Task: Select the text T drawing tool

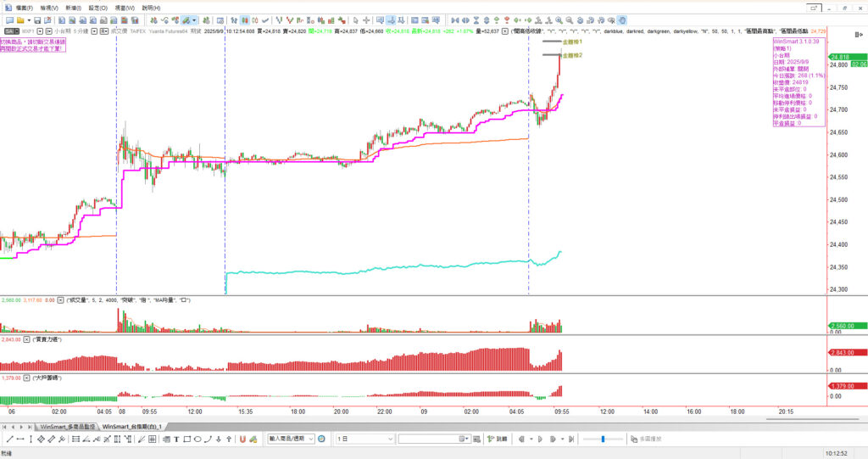Action: tap(175, 439)
